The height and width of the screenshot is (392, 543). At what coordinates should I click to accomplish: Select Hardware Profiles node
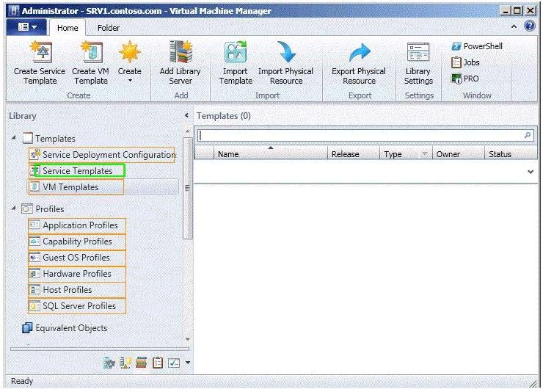[x=77, y=274]
